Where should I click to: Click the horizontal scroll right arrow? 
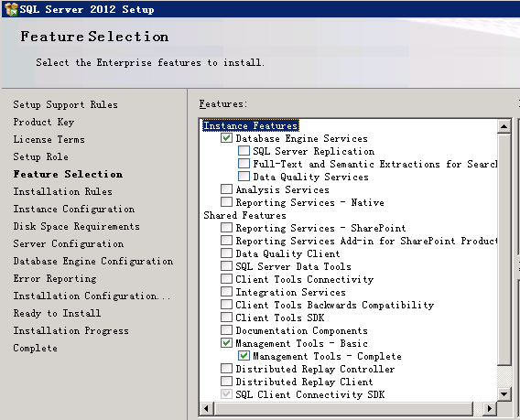coord(490,408)
